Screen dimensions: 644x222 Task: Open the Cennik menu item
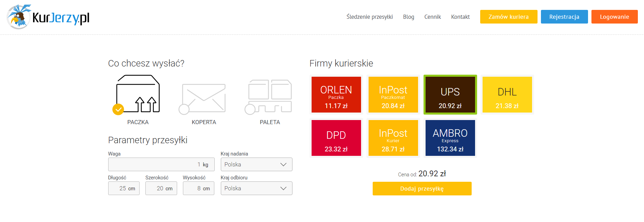pos(432,17)
